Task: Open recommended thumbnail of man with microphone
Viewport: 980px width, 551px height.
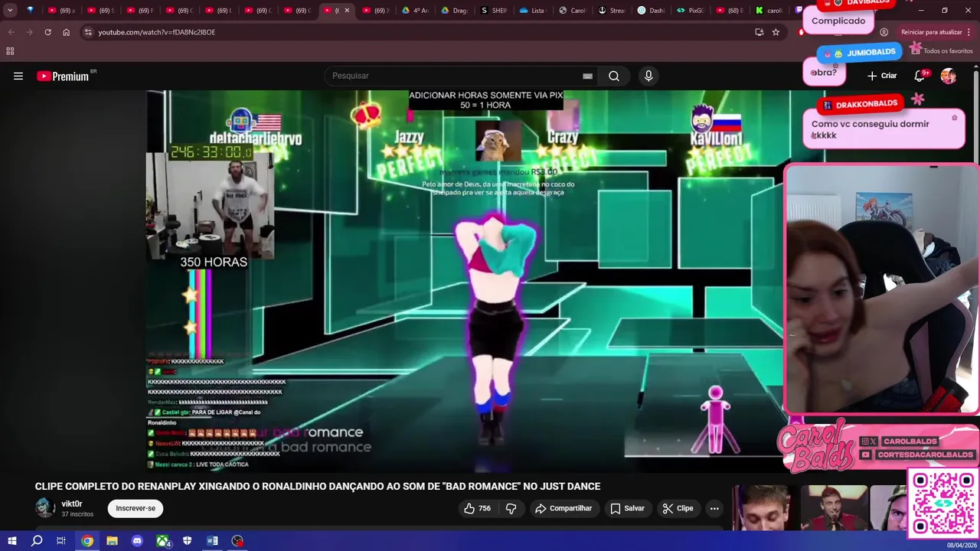Action: tap(835, 508)
